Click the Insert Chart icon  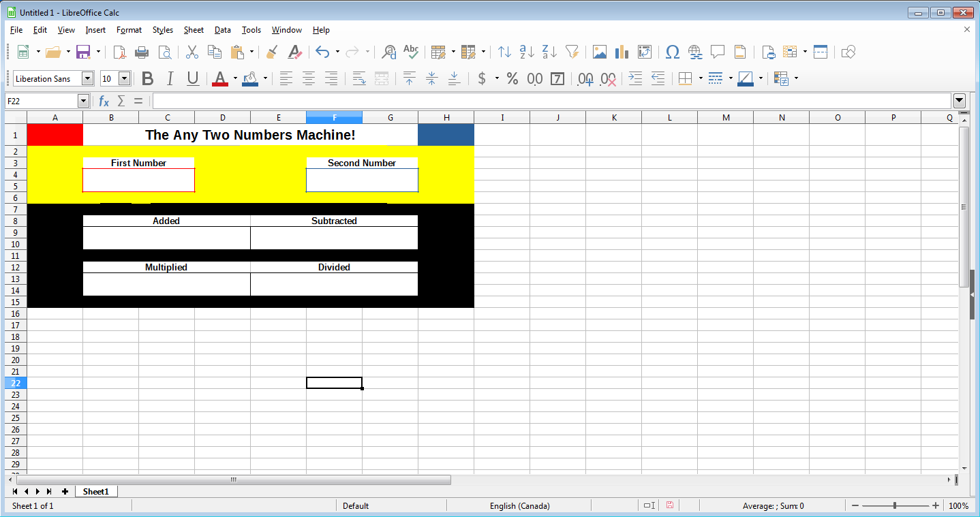[x=621, y=52]
